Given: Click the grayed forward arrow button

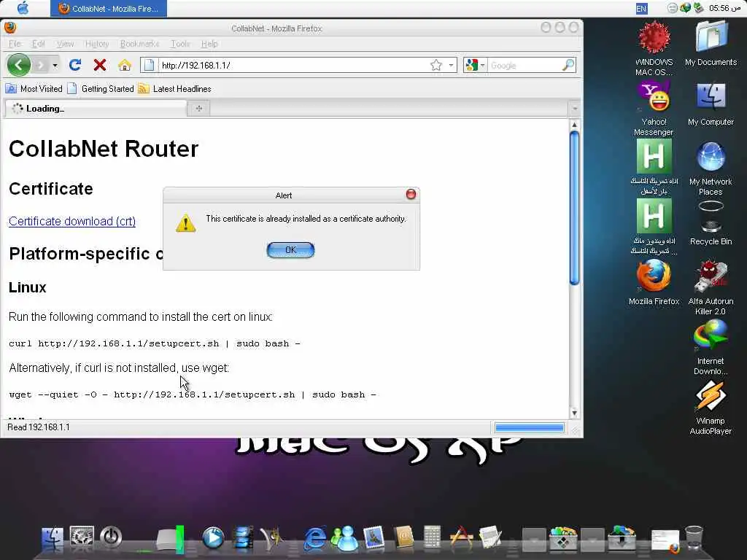Looking at the screenshot, I should click(41, 65).
